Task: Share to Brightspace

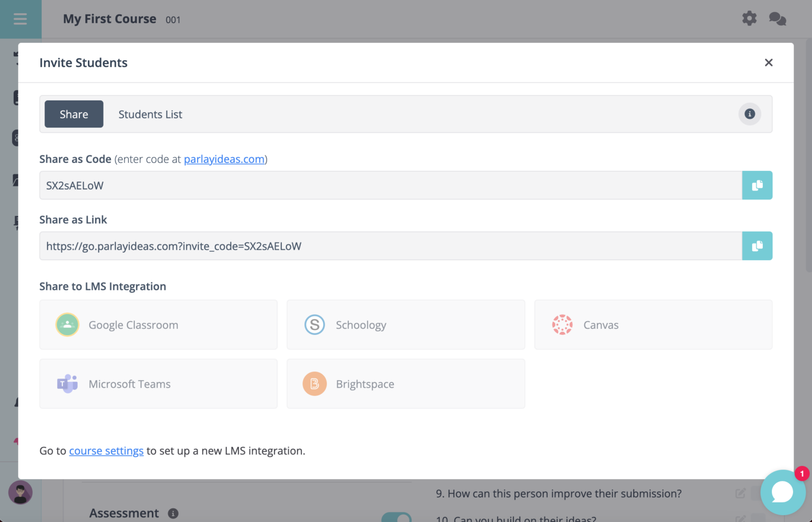Action: 405,384
